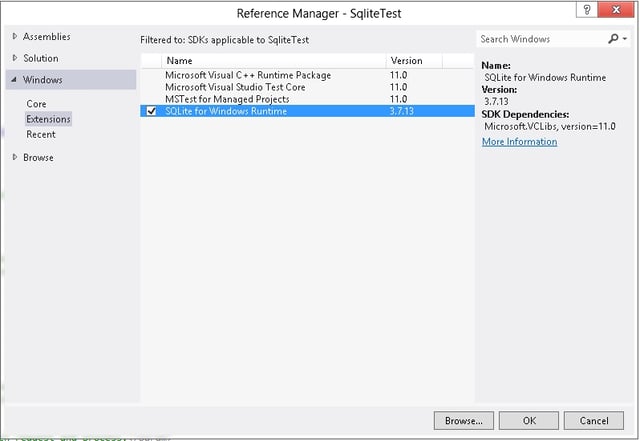Screen dimensions: 640x441
Task: Select the Solution category
Action: [41, 58]
